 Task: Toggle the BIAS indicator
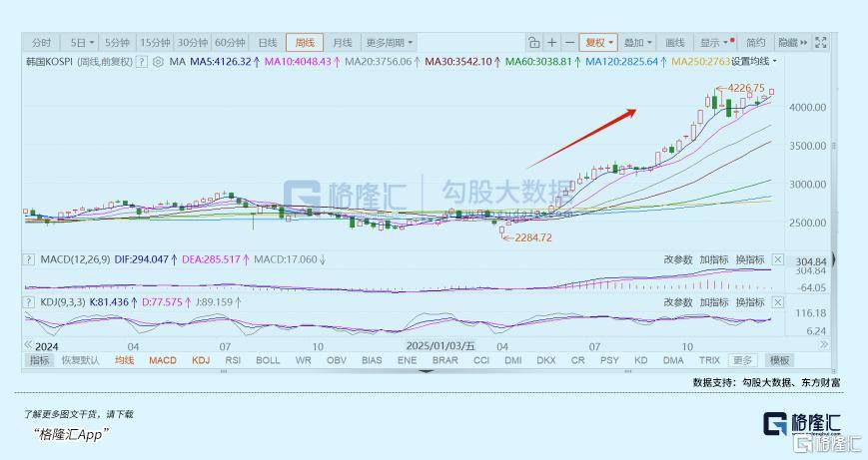click(x=372, y=360)
